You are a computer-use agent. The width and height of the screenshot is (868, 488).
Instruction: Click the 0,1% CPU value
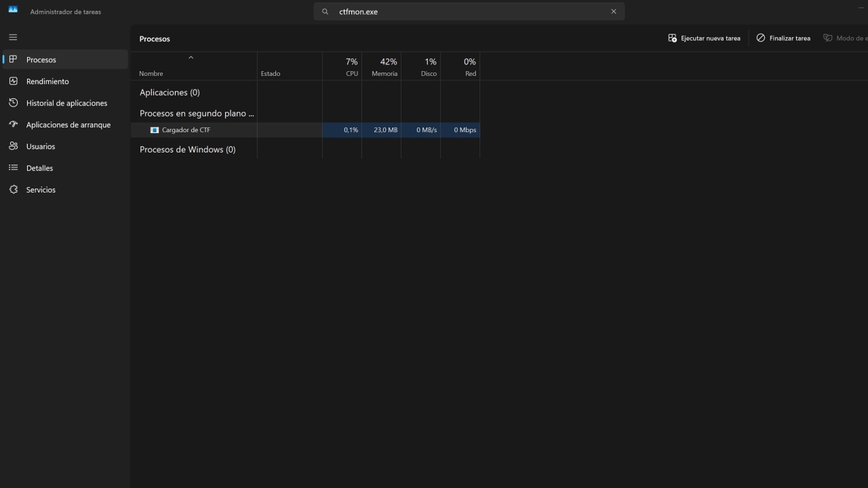[351, 130]
